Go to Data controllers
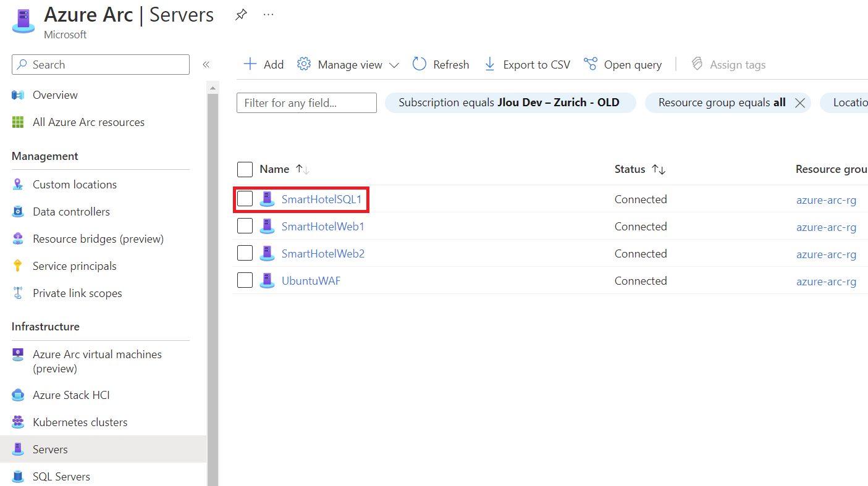 pyautogui.click(x=71, y=212)
